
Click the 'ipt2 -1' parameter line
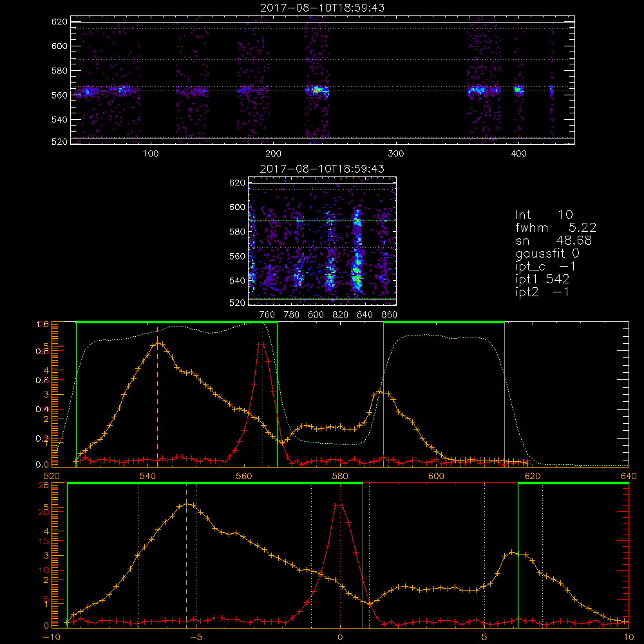coord(542,292)
